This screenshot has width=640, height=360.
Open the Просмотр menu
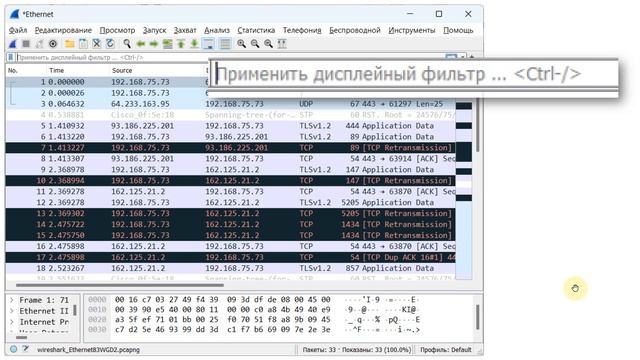coord(117,30)
